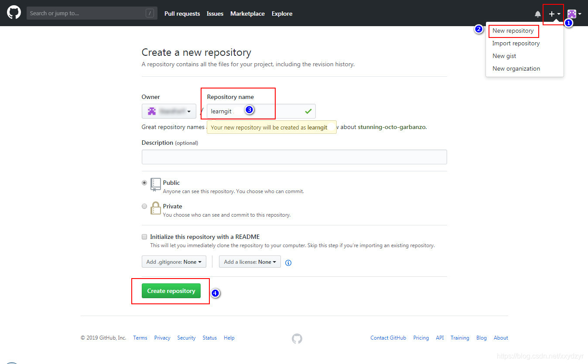Click the Public repository book icon

click(156, 184)
